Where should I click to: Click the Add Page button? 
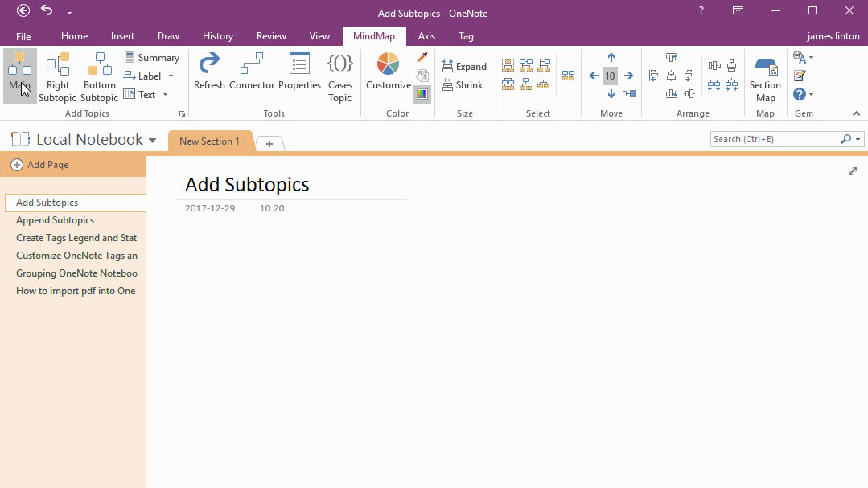(39, 164)
